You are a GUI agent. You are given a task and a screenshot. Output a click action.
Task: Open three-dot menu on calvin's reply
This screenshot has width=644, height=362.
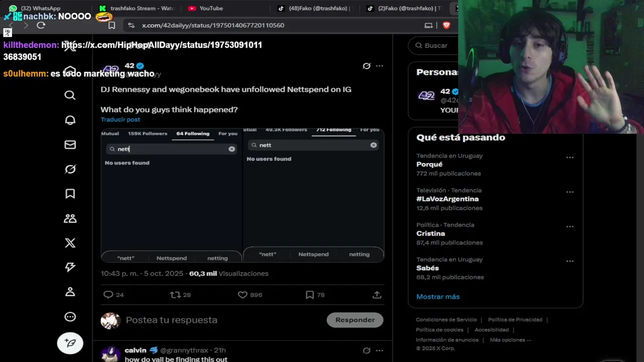(379, 350)
